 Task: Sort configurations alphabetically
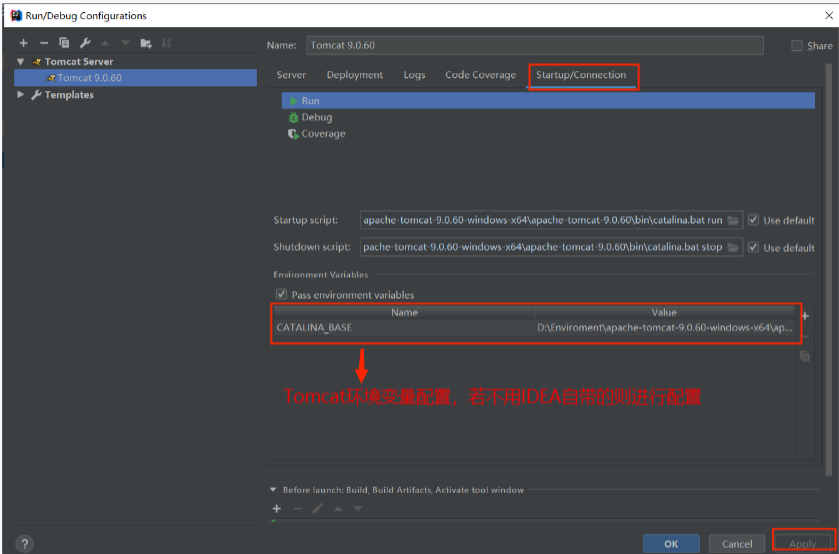[x=166, y=43]
